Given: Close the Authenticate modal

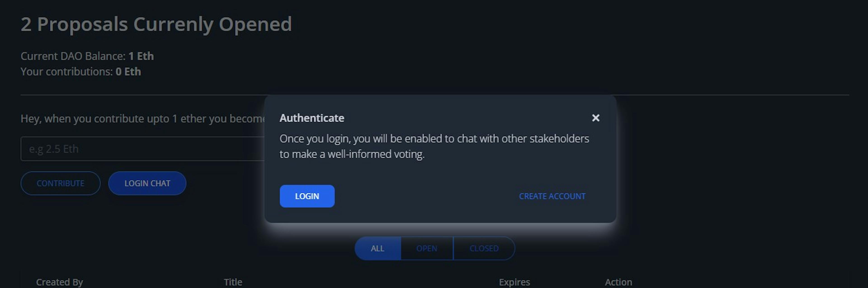Looking at the screenshot, I should (596, 117).
